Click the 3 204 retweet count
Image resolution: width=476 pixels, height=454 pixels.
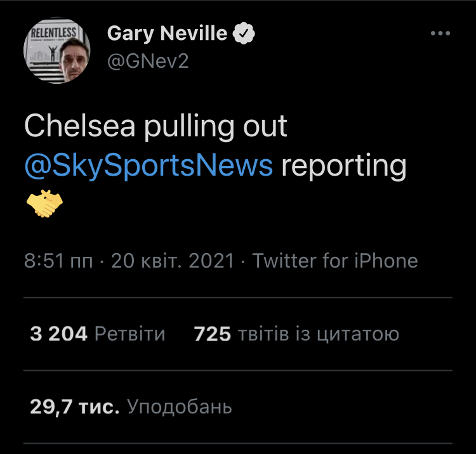[58, 334]
